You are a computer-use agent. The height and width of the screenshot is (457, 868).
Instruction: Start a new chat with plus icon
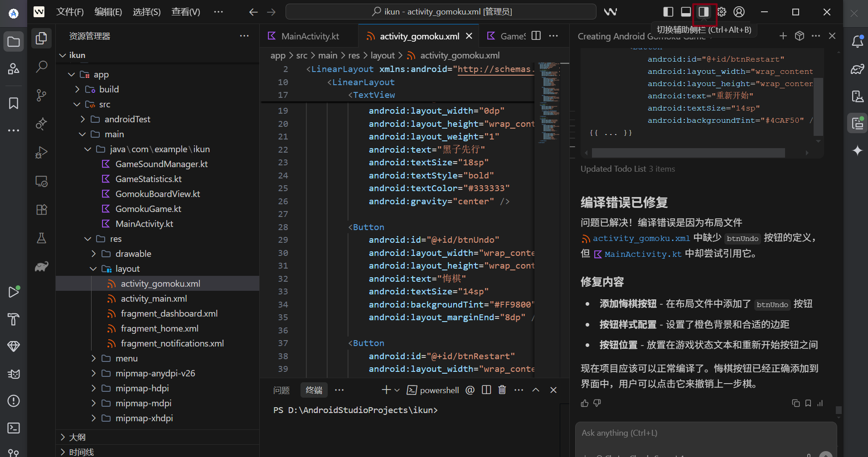coord(783,36)
